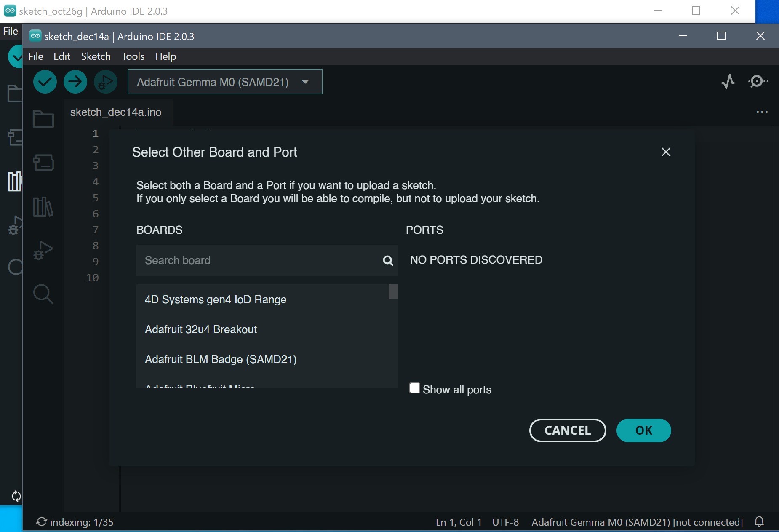Open the Serial Monitor icon
The image size is (779, 532).
[x=757, y=82]
